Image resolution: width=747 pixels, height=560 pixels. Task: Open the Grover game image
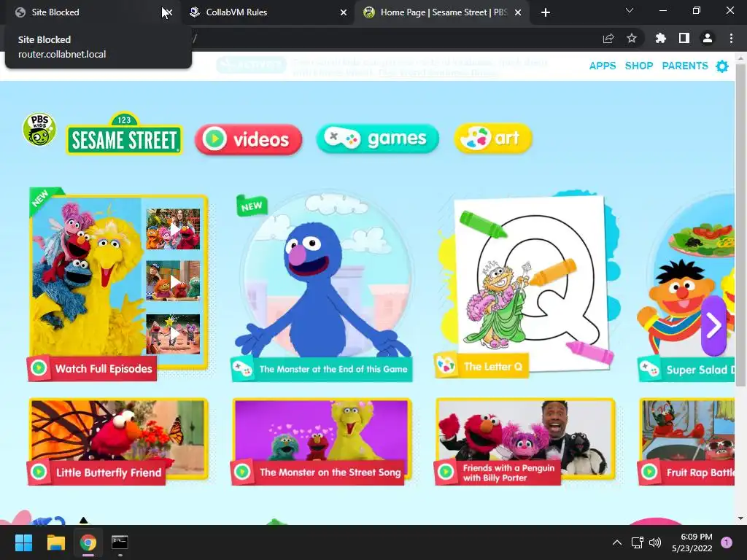[x=325, y=276]
